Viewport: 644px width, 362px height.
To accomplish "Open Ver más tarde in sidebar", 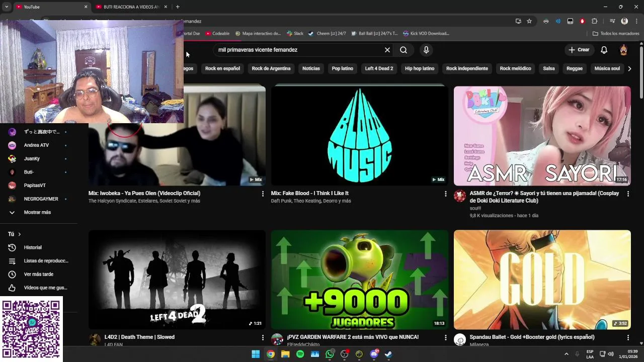I will tap(38, 274).
